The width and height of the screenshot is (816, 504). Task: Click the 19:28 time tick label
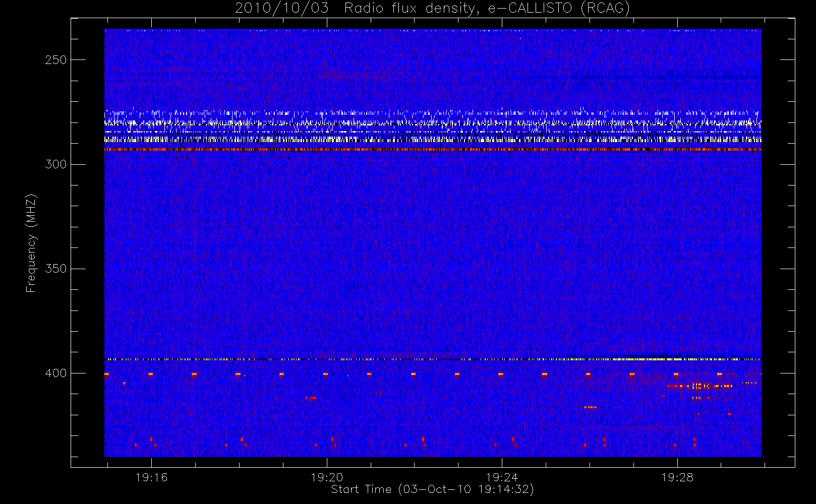(677, 477)
